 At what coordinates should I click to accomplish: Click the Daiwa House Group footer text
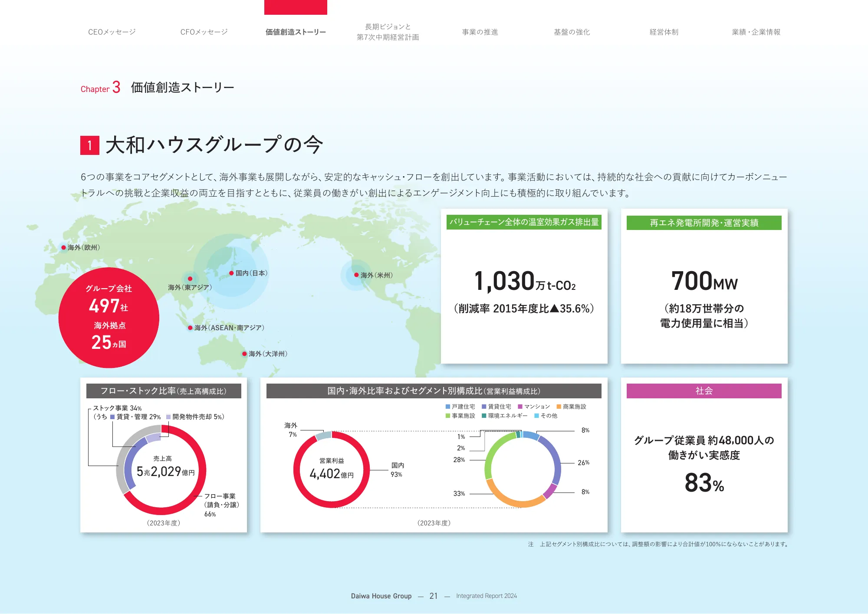[381, 596]
